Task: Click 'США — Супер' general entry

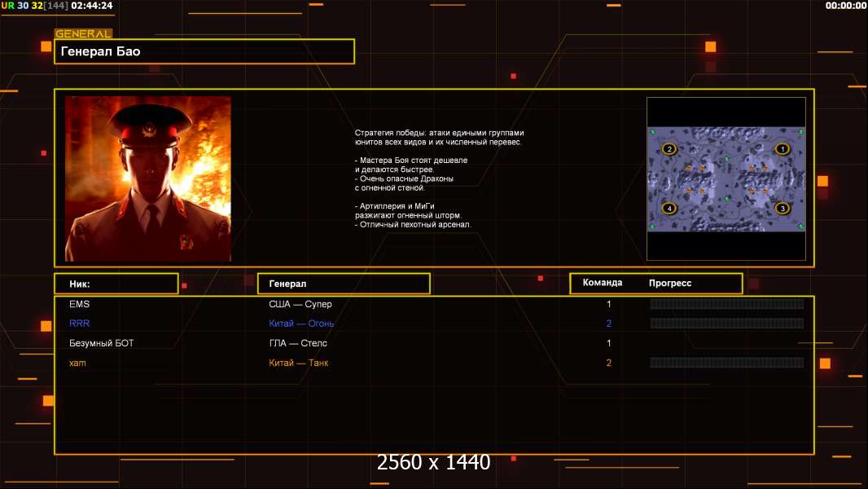Action: coord(300,304)
